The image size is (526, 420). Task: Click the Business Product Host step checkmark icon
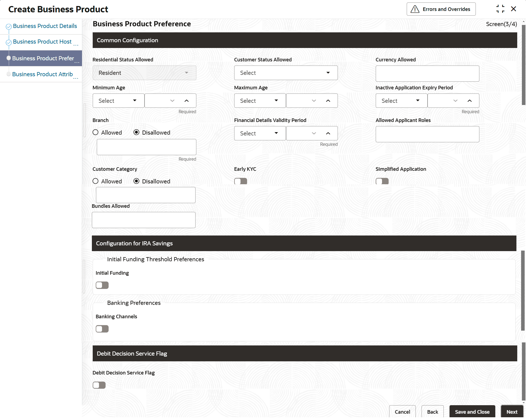pos(9,42)
